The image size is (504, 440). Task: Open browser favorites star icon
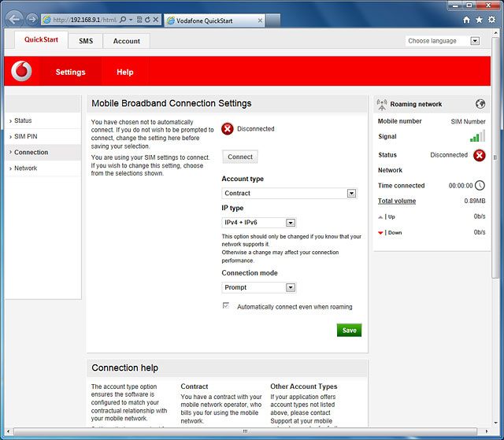pos(480,19)
